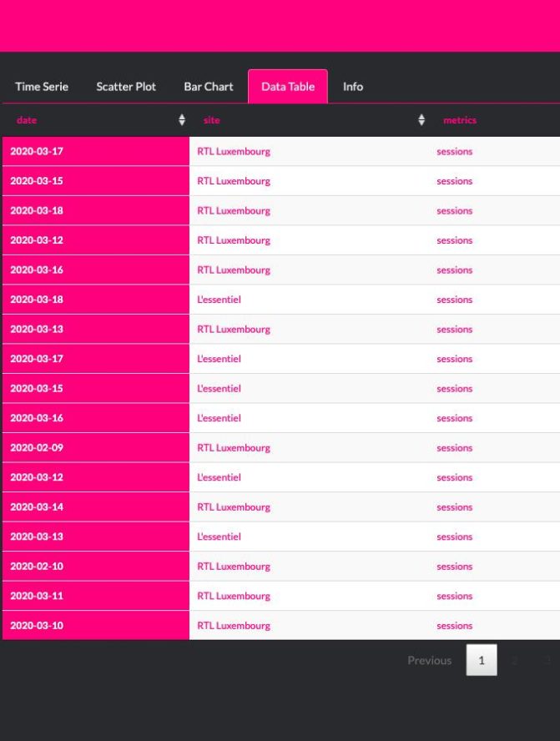Click the date column header label
Image resolution: width=560 pixels, height=741 pixels.
[27, 120]
